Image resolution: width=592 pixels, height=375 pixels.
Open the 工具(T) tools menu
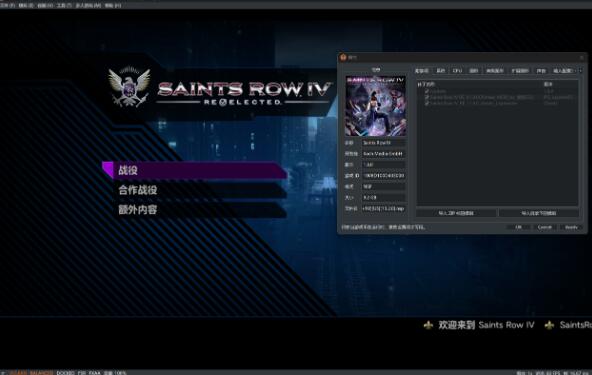tap(64, 6)
